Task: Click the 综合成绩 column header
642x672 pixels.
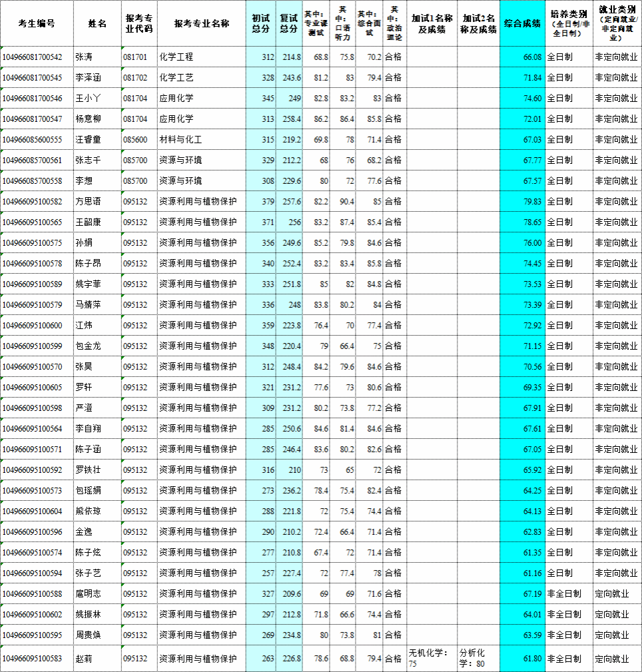Action: coord(522,23)
